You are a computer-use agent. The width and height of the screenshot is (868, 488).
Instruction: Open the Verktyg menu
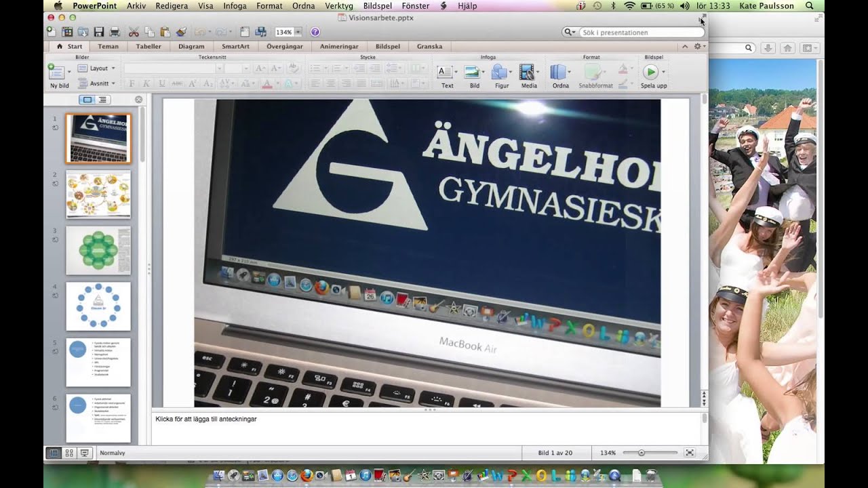(339, 5)
